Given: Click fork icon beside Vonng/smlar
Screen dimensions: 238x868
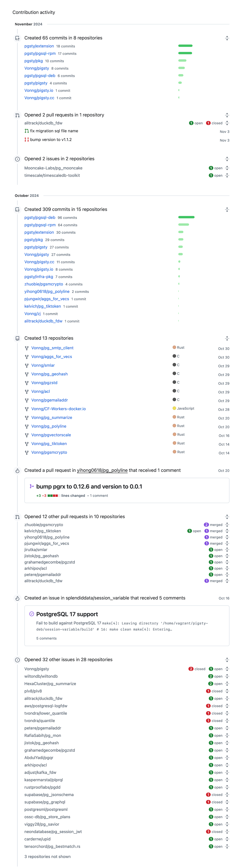Looking at the screenshot, I should click(27, 366).
